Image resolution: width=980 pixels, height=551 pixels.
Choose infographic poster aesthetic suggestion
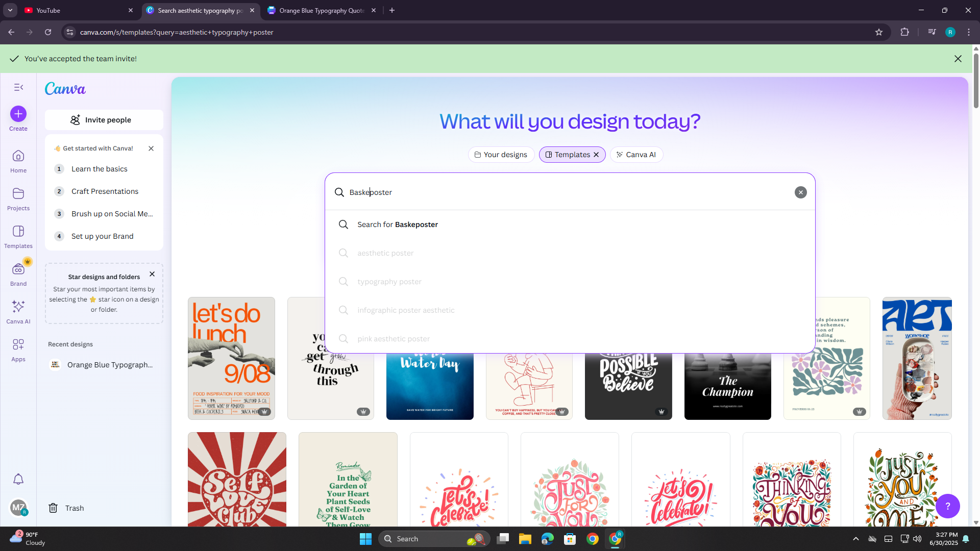pyautogui.click(x=570, y=310)
